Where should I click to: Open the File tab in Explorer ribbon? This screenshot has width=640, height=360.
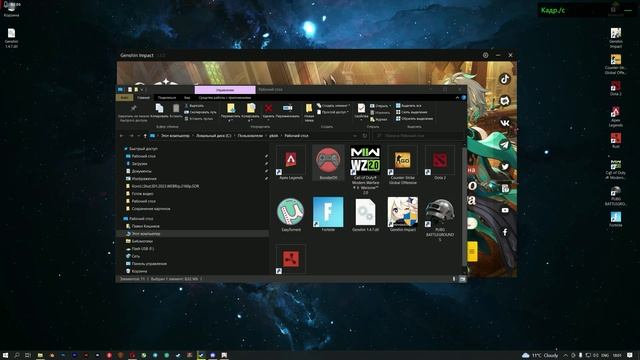[x=124, y=98]
